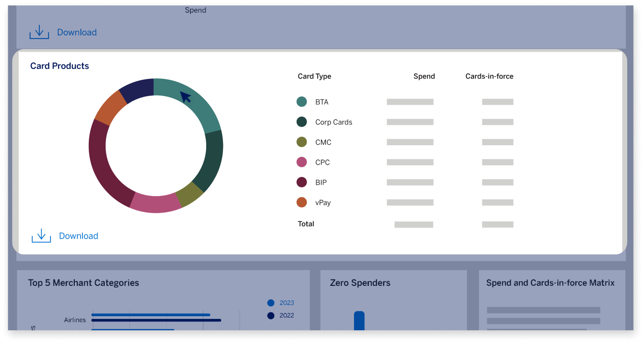Select the maroon BIP legend dot
Screen dimensions: 644x343
click(x=302, y=182)
